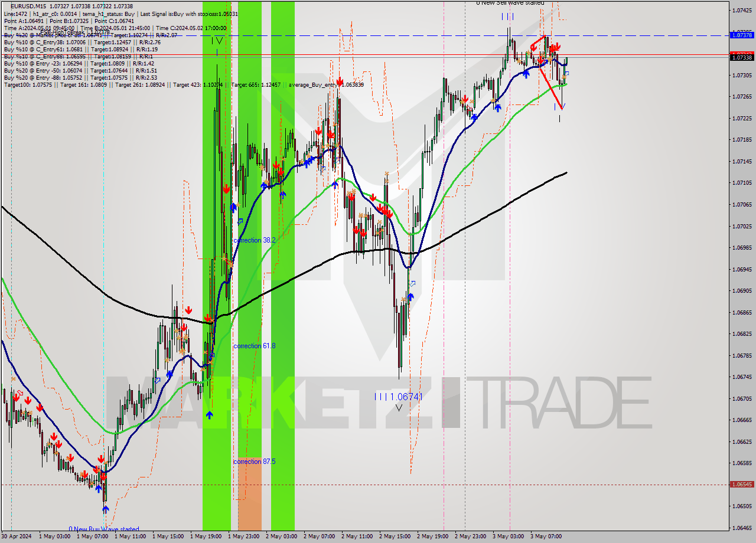Viewport: 756px width, 543px height.
Task: Click the red 1.07338 current price tag
Action: tap(742, 57)
